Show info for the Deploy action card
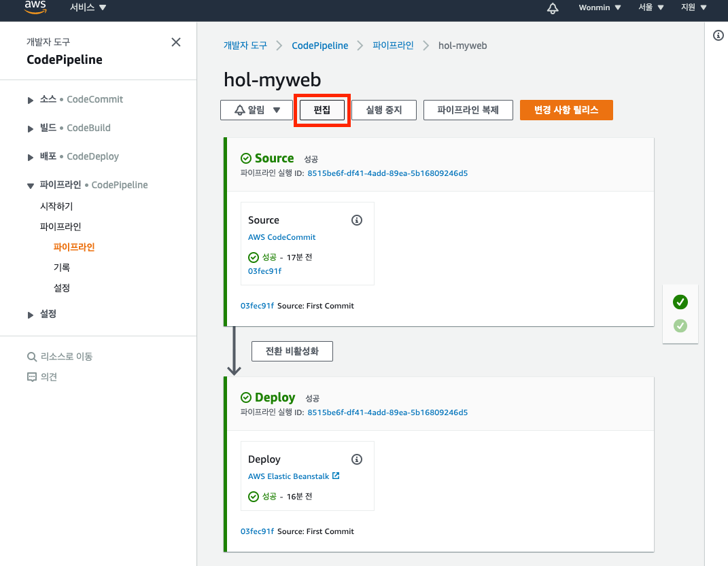The width and height of the screenshot is (728, 566). click(357, 459)
